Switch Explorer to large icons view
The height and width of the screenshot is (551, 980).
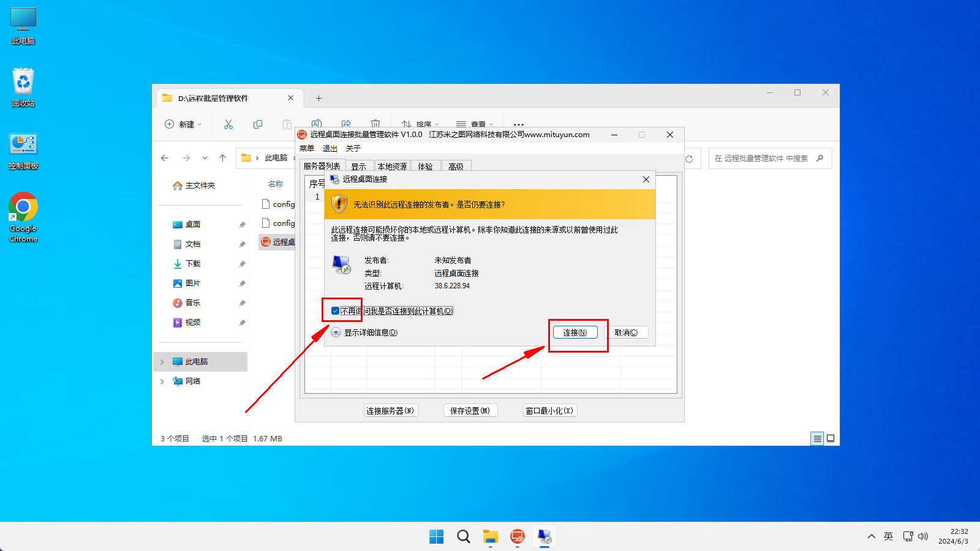(831, 438)
